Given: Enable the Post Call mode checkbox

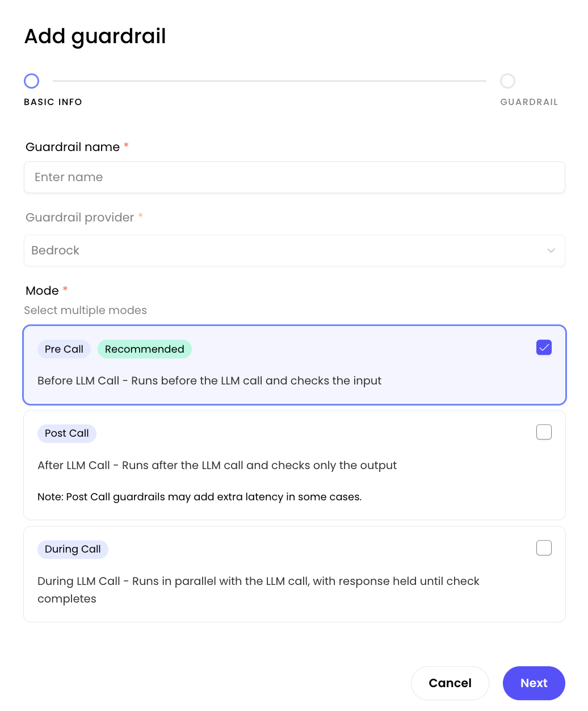Looking at the screenshot, I should [x=544, y=432].
